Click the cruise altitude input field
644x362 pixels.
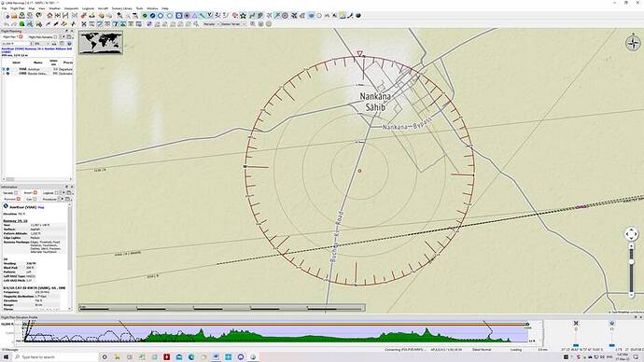[x=16, y=44]
